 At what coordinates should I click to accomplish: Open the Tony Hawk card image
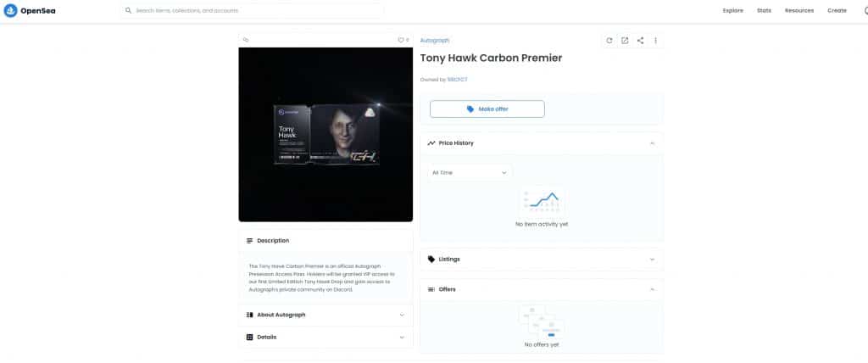pos(325,135)
